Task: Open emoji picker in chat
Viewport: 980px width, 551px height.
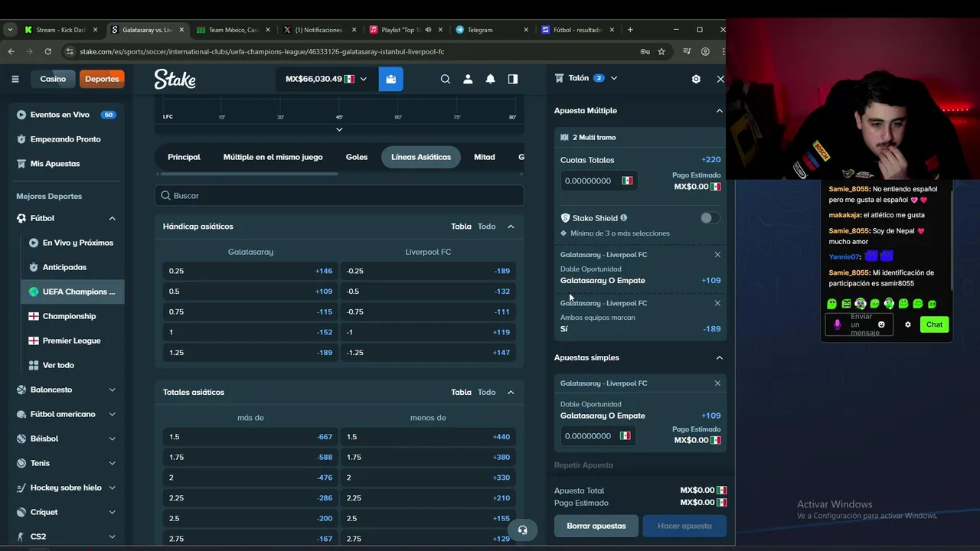Action: click(x=881, y=324)
